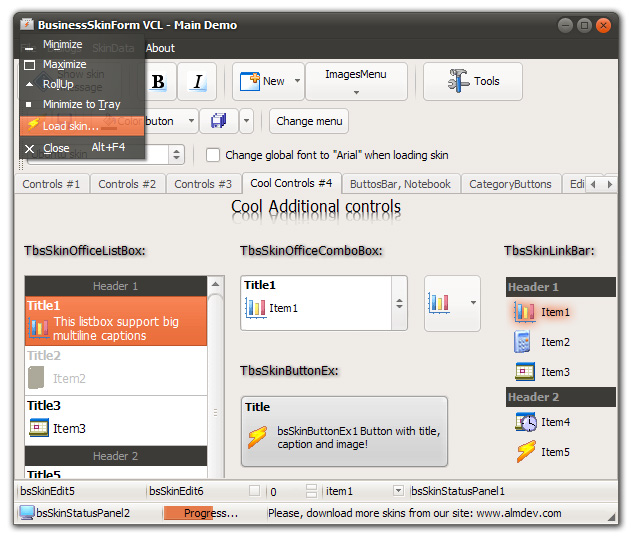Screen dimensions: 634x539
Task: Click the resize grip in the status bar corner
Action: tap(611, 517)
